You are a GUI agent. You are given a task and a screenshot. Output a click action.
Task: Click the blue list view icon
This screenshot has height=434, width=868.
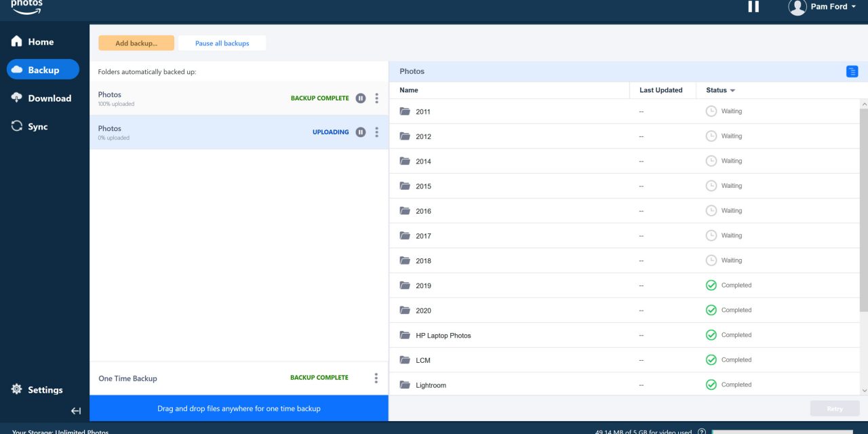[852, 71]
